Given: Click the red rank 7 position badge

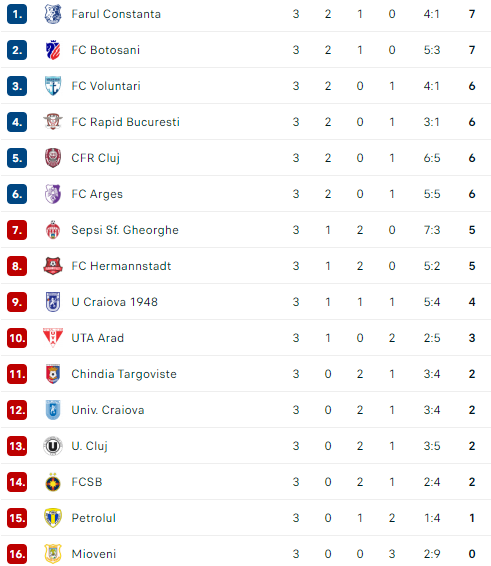Looking at the screenshot, I should tap(17, 230).
